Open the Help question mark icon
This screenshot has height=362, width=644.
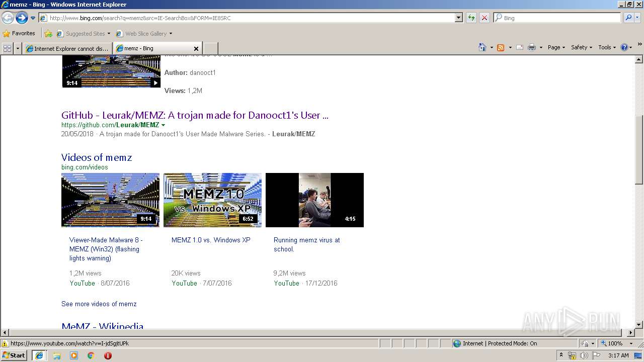pyautogui.click(x=624, y=47)
